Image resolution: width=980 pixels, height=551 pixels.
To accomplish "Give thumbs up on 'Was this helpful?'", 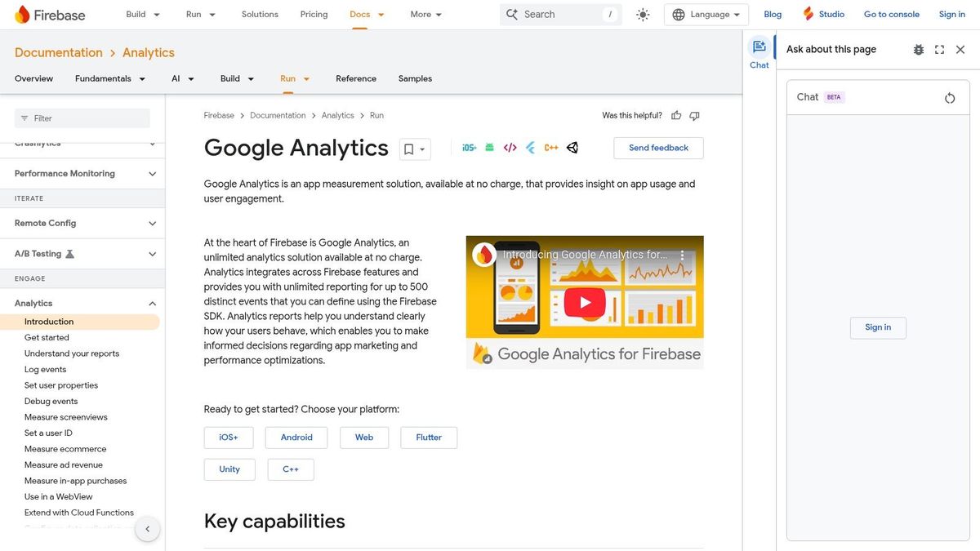I will point(676,115).
